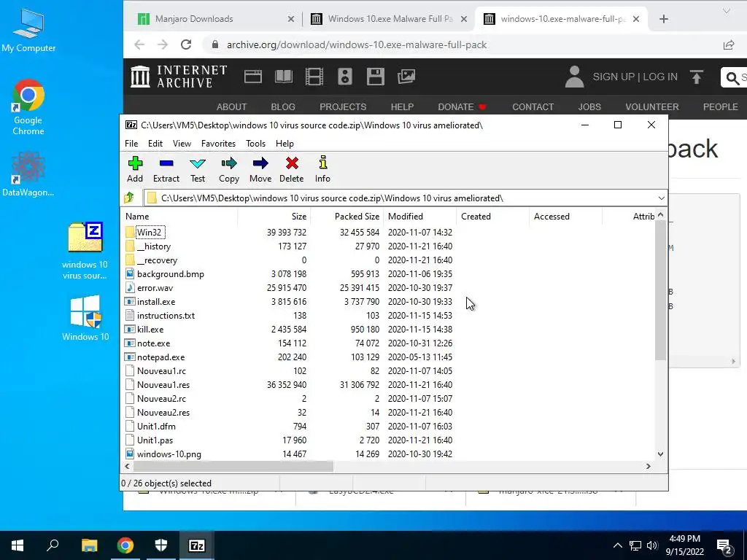747x560 pixels.
Task: Open the Favorites menu
Action: pyautogui.click(x=218, y=144)
